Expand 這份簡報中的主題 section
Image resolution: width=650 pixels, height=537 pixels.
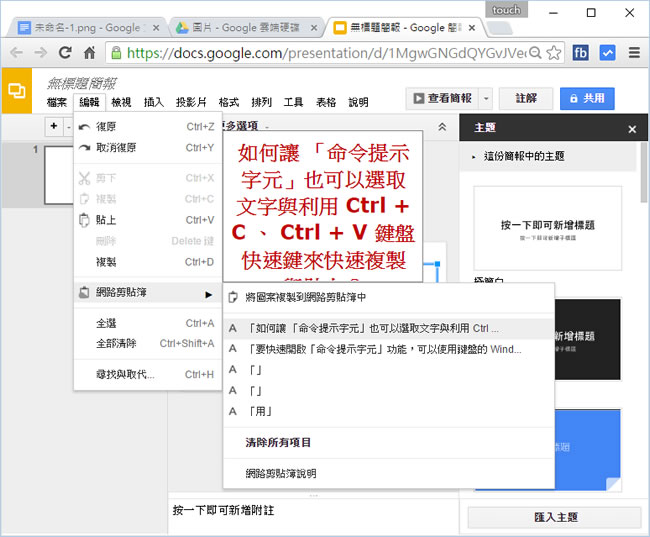[524, 157]
